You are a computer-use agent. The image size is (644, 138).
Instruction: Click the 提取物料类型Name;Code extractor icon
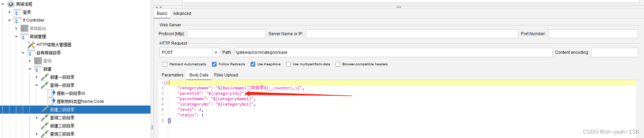[52, 101]
